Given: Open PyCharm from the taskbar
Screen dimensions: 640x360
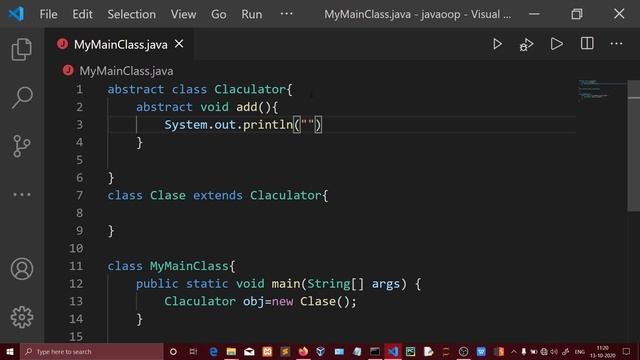Looking at the screenshot, I should coord(411,351).
